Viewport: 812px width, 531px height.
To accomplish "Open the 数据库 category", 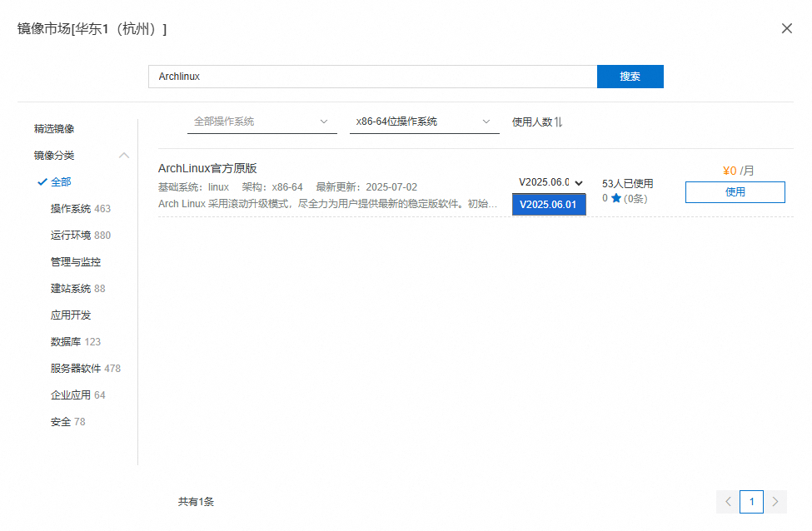I will (65, 342).
